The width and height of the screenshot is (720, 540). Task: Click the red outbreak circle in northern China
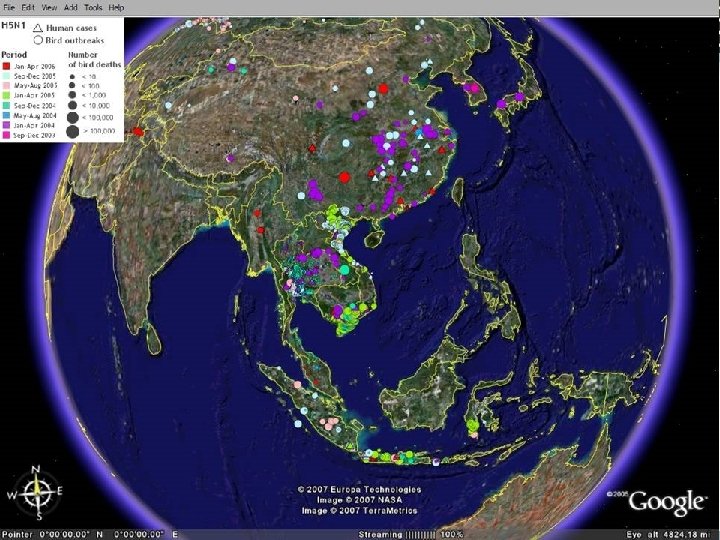[383, 89]
